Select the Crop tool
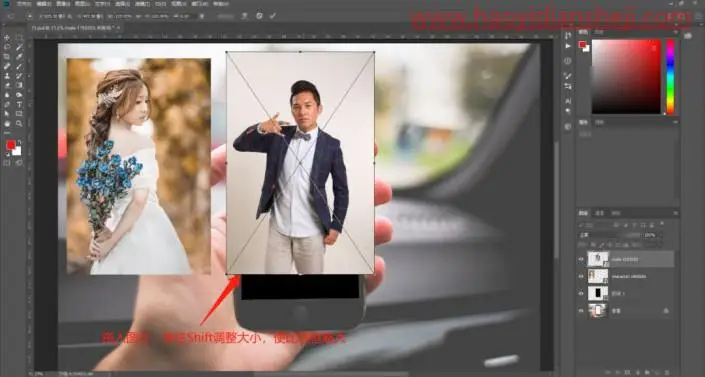This screenshot has height=377, width=705. (x=7, y=57)
